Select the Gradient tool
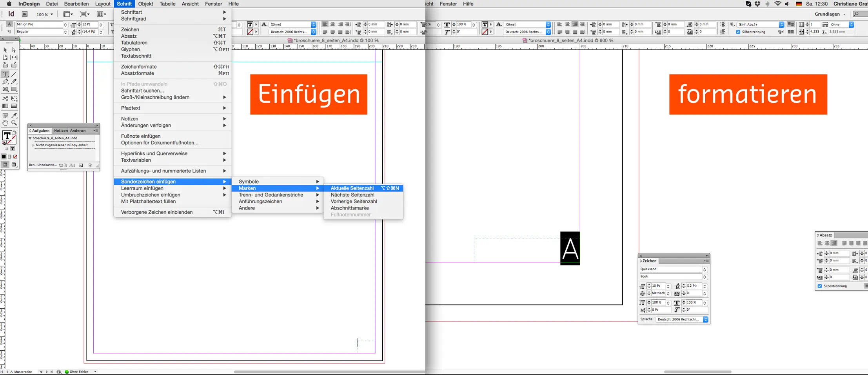 pos(5,106)
